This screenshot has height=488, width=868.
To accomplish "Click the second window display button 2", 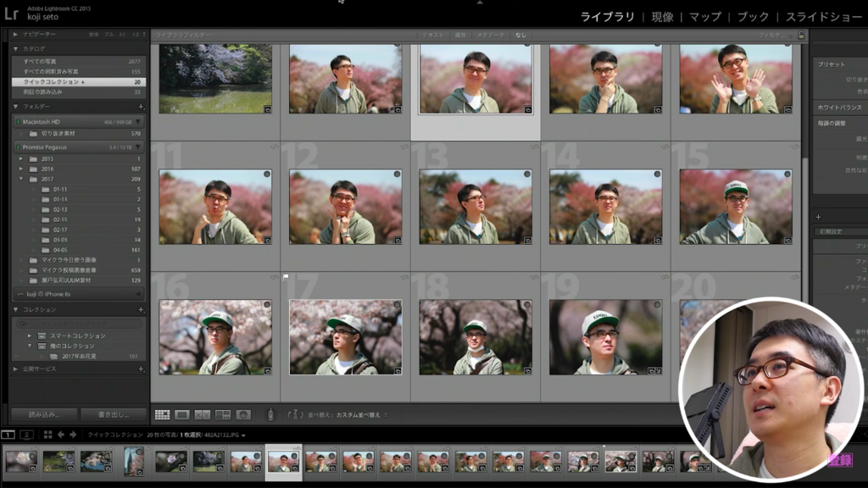I will point(26,435).
